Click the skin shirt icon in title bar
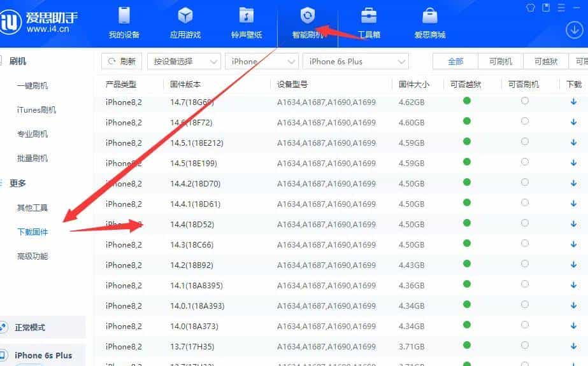This screenshot has width=588, height=366. click(530, 8)
